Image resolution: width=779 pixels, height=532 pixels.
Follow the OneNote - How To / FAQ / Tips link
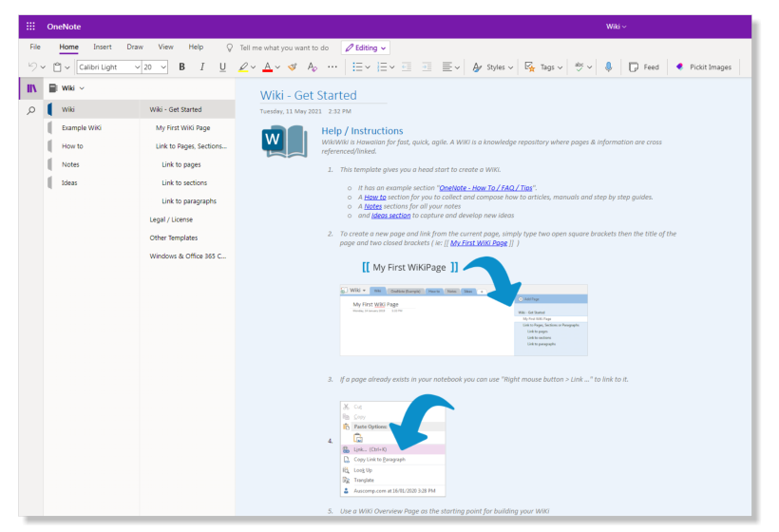tap(485, 188)
